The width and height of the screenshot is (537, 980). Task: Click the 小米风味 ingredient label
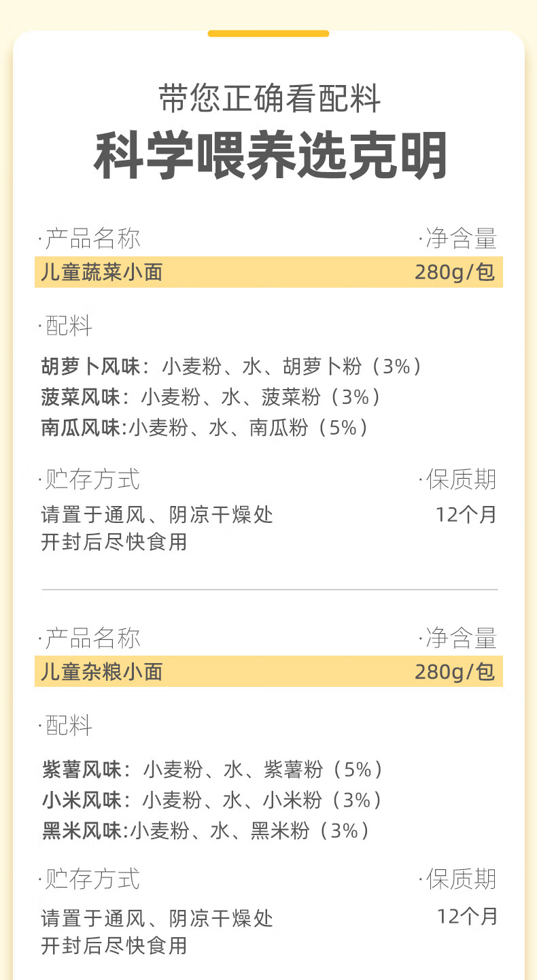click(x=82, y=800)
